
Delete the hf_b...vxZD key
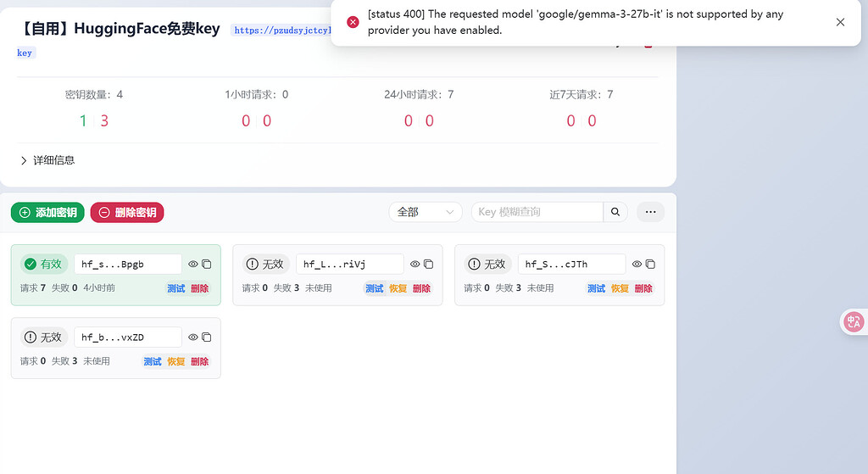click(x=200, y=361)
